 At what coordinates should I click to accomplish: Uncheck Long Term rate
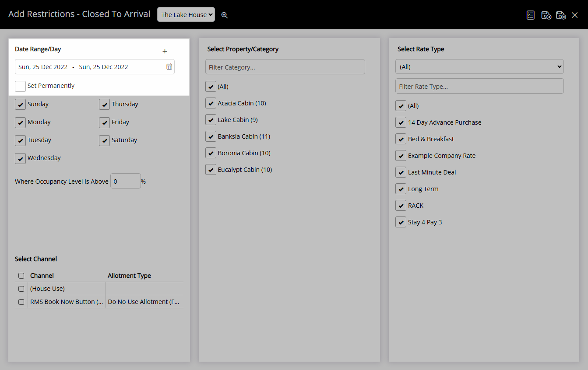(401, 189)
